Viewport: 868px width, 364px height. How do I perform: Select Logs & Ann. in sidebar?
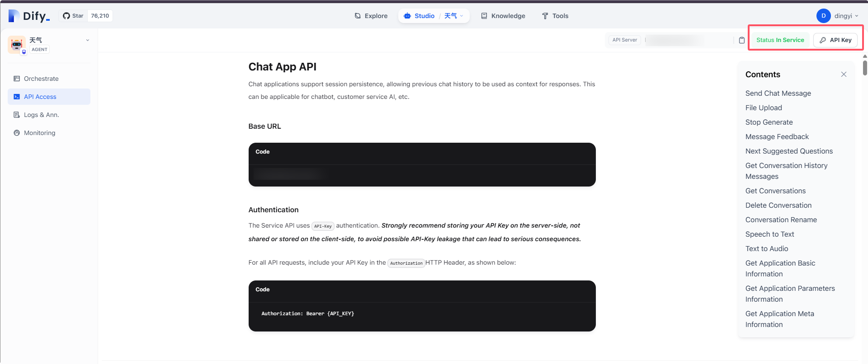click(41, 115)
